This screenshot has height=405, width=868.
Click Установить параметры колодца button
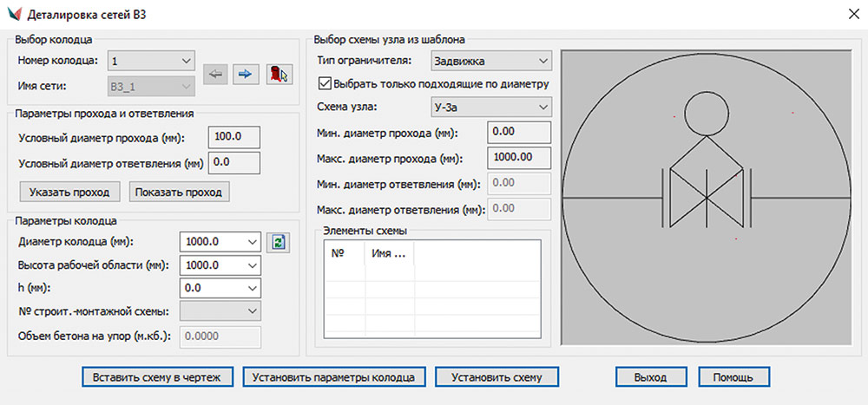(x=334, y=377)
